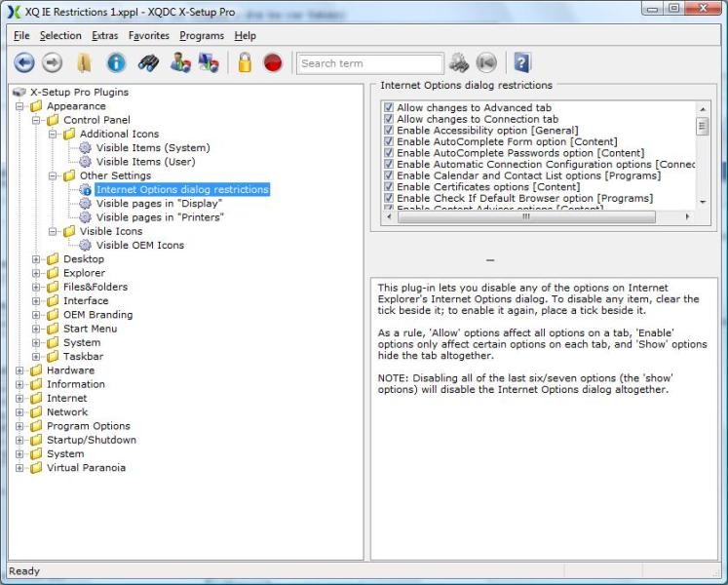Screen dimensions: 728x585
Task: Click the blue Back arrow toolbar icon
Action: tap(24, 62)
